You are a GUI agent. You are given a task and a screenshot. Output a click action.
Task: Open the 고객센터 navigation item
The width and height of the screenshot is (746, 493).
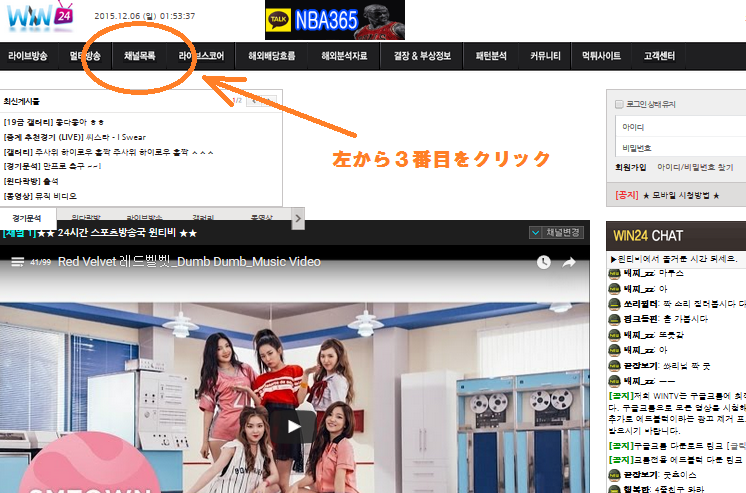point(659,56)
